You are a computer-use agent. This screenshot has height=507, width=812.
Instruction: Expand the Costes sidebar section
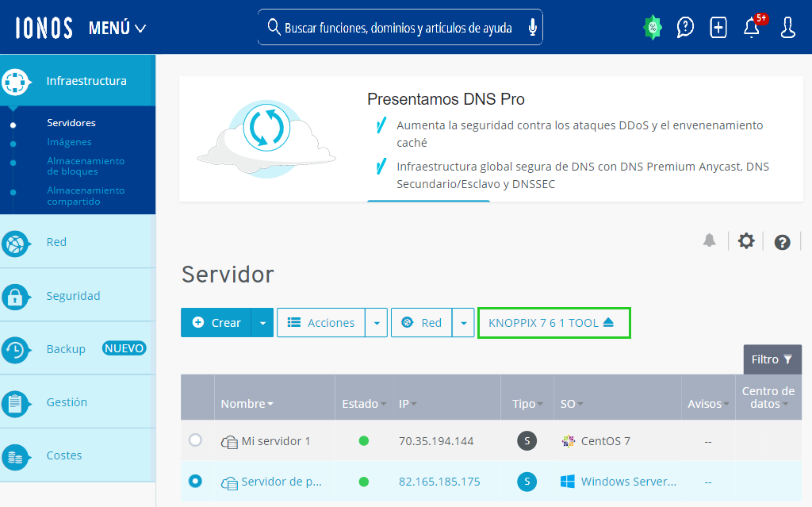pos(78,455)
